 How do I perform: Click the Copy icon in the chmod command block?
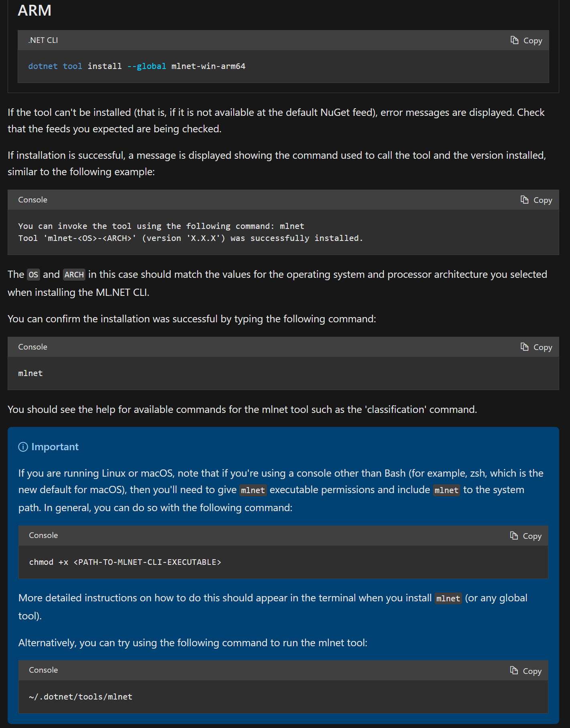pos(515,536)
